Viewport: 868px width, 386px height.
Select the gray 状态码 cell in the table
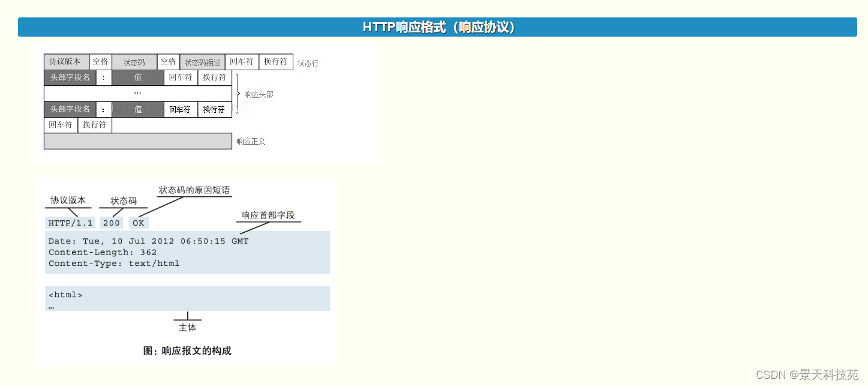click(134, 62)
